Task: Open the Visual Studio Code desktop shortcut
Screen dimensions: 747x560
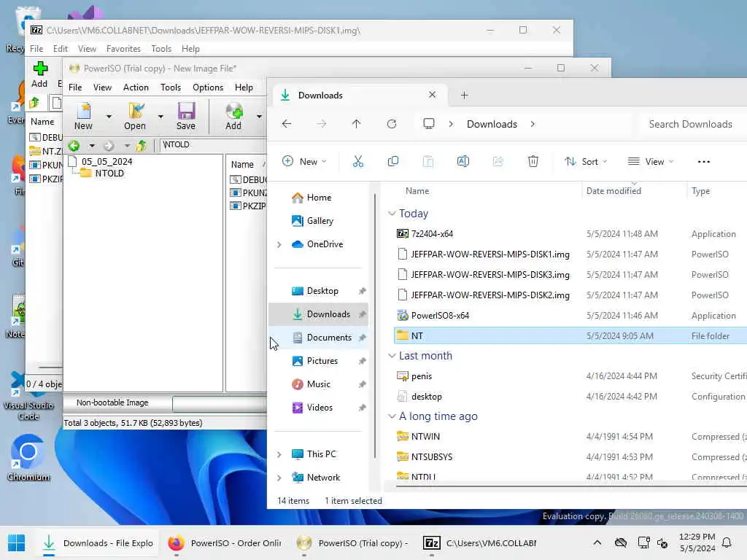Action: point(28,396)
